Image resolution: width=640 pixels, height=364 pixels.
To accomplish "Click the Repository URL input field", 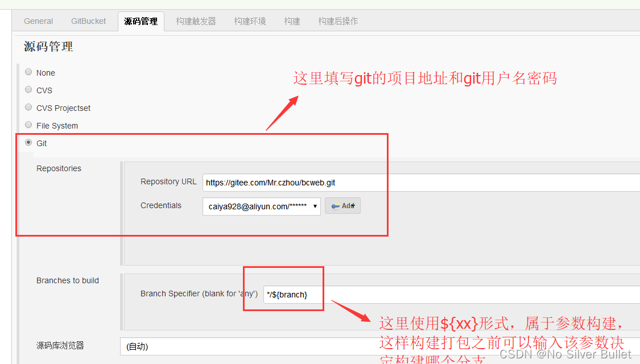I will [421, 183].
